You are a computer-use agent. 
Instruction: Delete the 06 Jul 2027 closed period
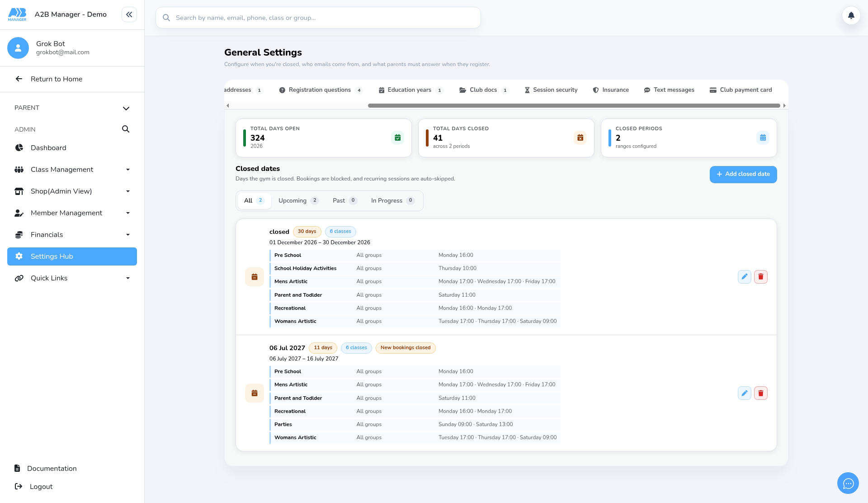760,393
